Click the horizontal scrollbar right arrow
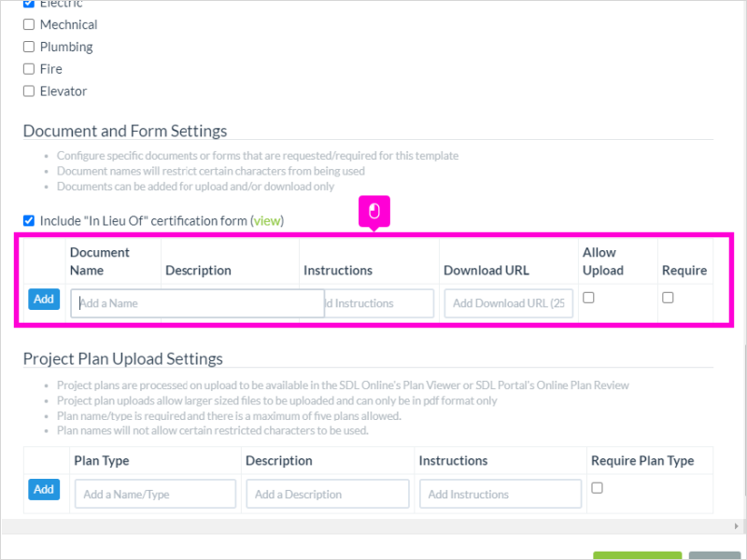The image size is (747, 560). pyautogui.click(x=737, y=526)
